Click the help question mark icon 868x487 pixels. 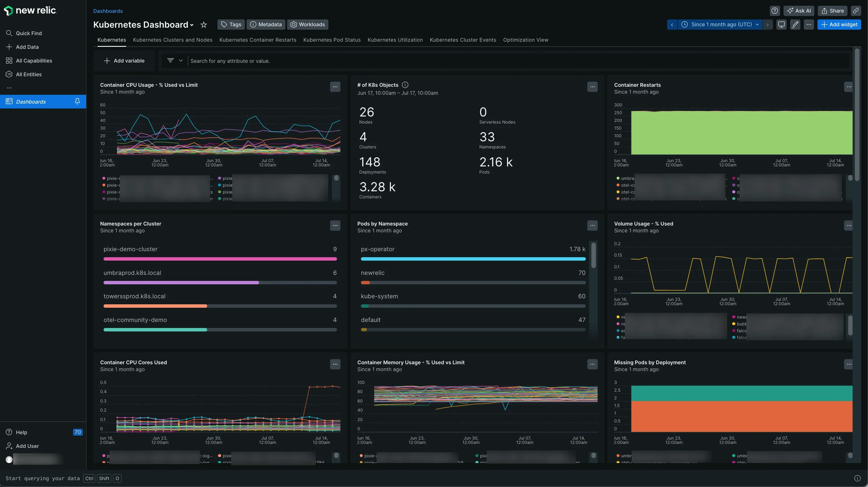pyautogui.click(x=775, y=11)
